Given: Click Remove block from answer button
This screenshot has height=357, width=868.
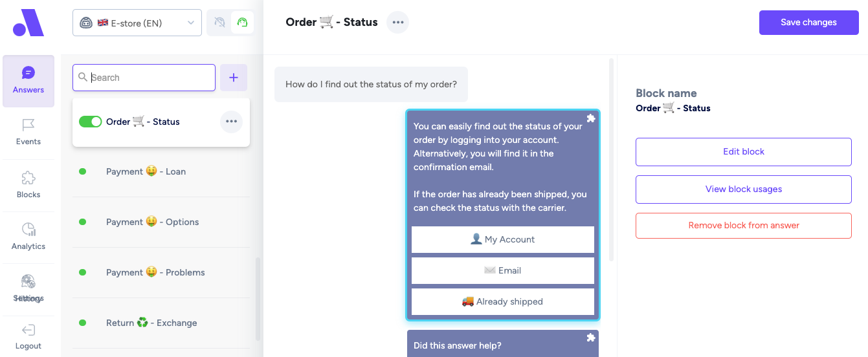Looking at the screenshot, I should point(744,226).
